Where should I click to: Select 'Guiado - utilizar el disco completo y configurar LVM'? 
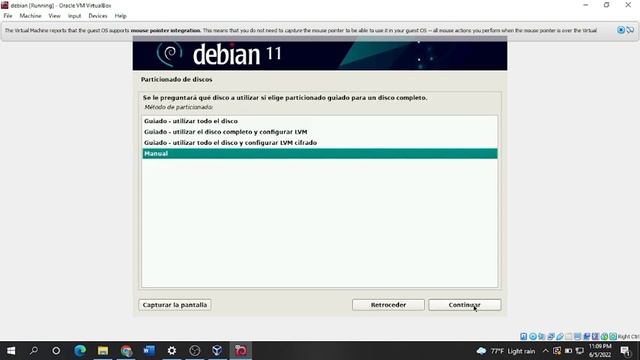tap(320, 132)
